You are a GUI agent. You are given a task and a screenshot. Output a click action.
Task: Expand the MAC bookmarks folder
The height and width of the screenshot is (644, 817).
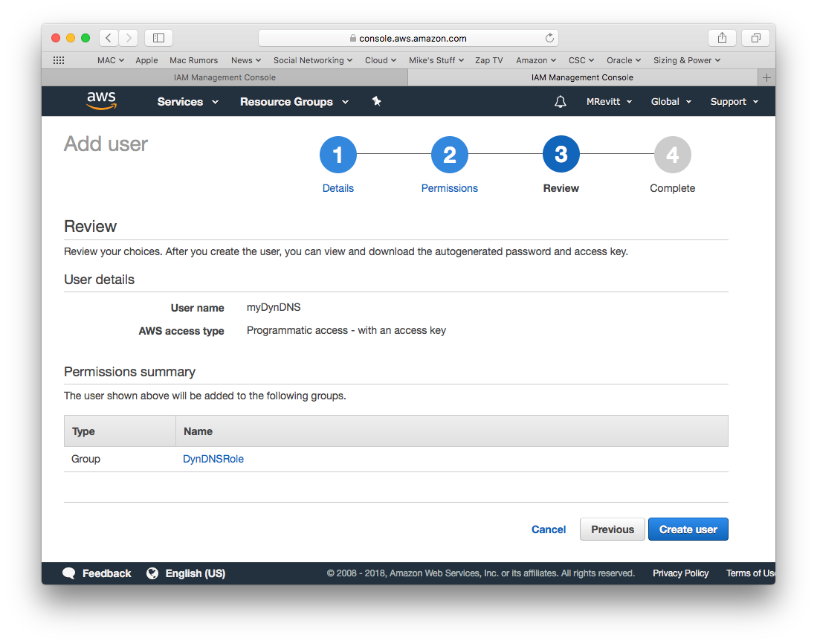coord(111,60)
